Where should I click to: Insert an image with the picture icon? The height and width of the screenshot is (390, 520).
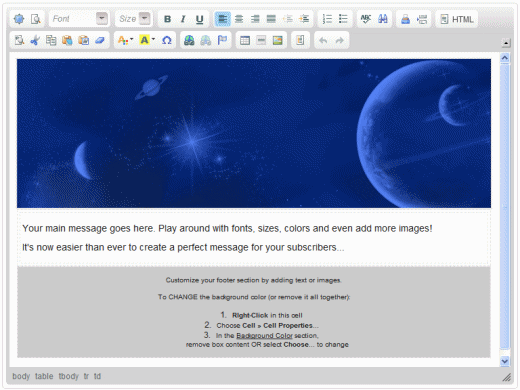click(x=278, y=40)
